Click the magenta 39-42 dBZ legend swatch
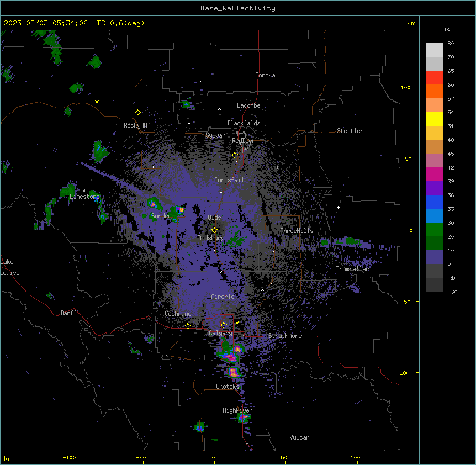 (434, 174)
